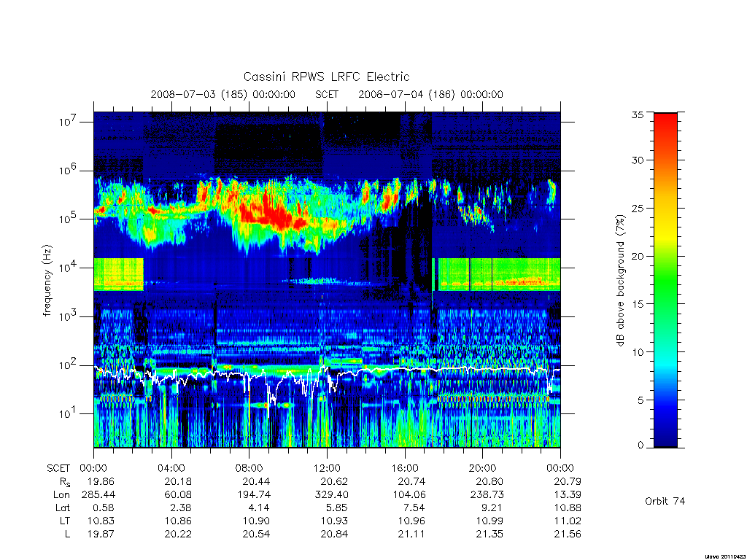The height and width of the screenshot is (560, 747).
Task: Click the 08:00 SCET time tick label
Action: coord(249,468)
